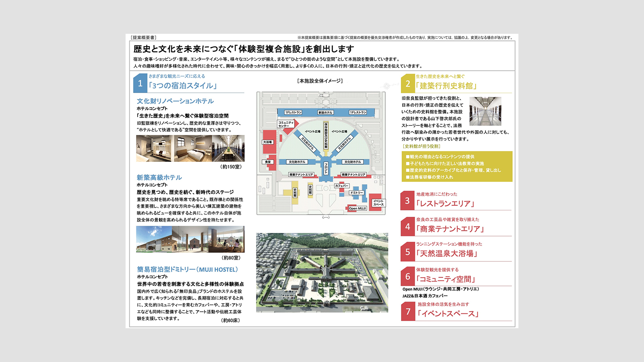Click the aerial rendering of the facility

click(322, 272)
